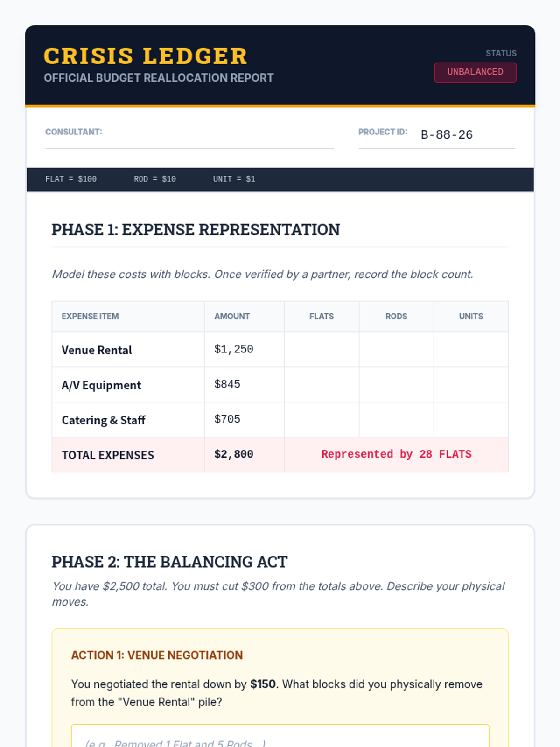Click the Project ID field showing B-88-26

pyautogui.click(x=467, y=135)
